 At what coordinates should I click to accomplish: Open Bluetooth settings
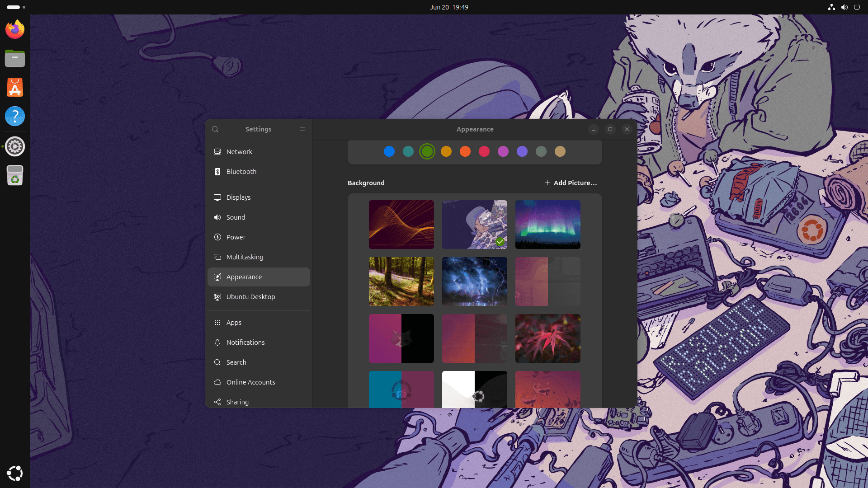(x=259, y=172)
